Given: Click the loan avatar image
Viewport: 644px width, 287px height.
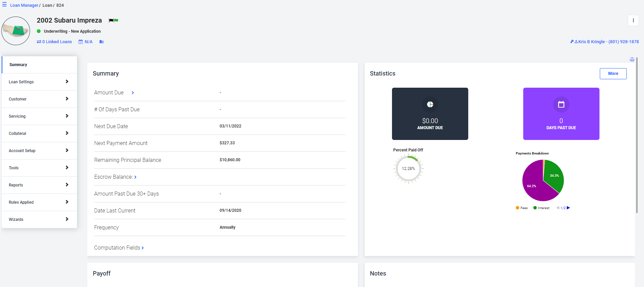Looking at the screenshot, I should [x=16, y=31].
